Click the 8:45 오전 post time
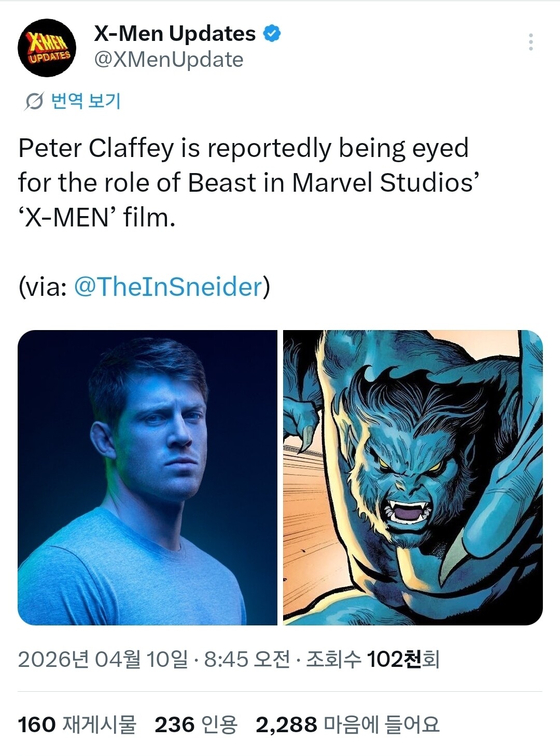 pyautogui.click(x=246, y=659)
